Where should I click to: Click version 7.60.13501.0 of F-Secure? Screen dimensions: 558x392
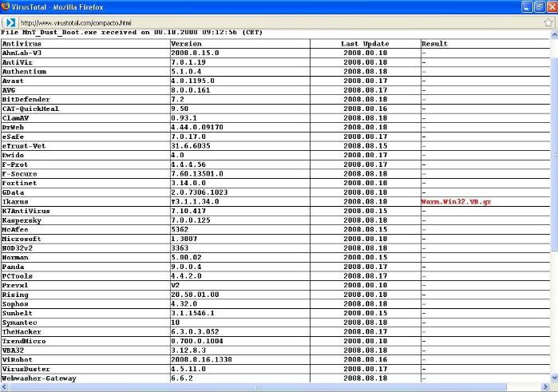click(197, 174)
